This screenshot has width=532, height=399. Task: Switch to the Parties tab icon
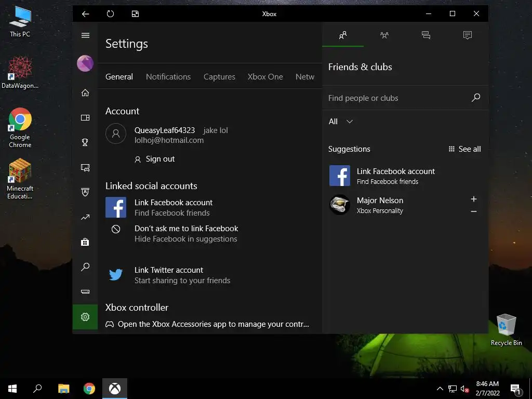384,35
